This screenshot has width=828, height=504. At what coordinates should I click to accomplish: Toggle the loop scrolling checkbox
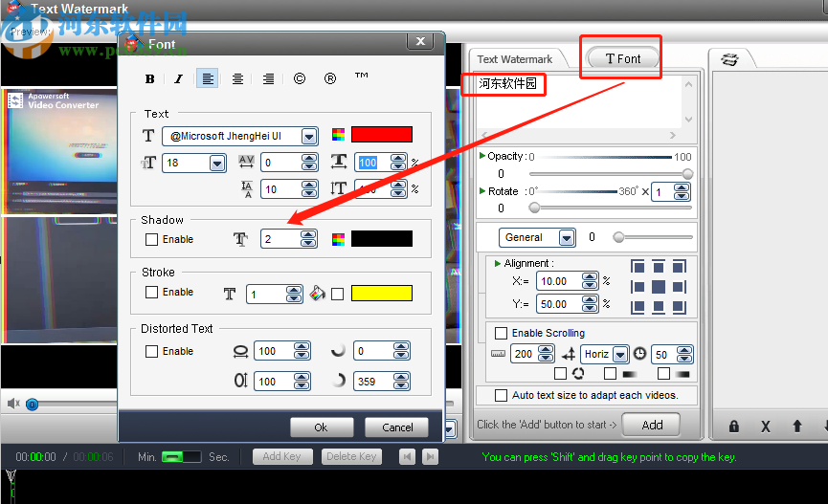(x=561, y=374)
